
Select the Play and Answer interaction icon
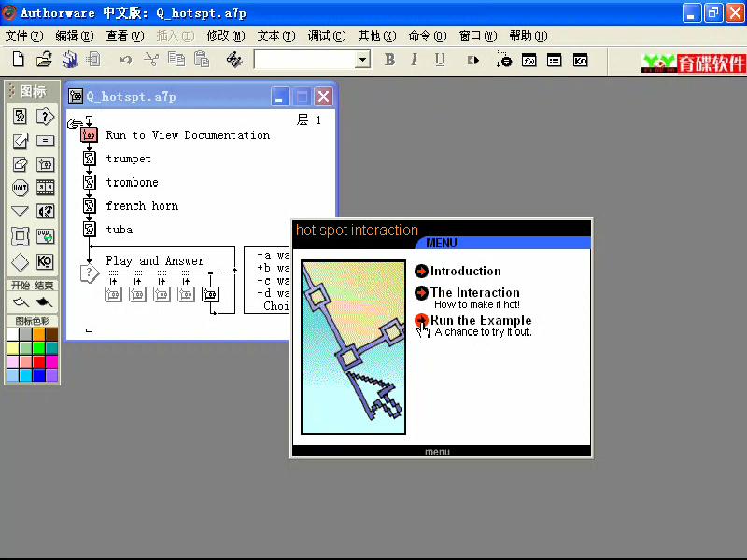tap(89, 273)
